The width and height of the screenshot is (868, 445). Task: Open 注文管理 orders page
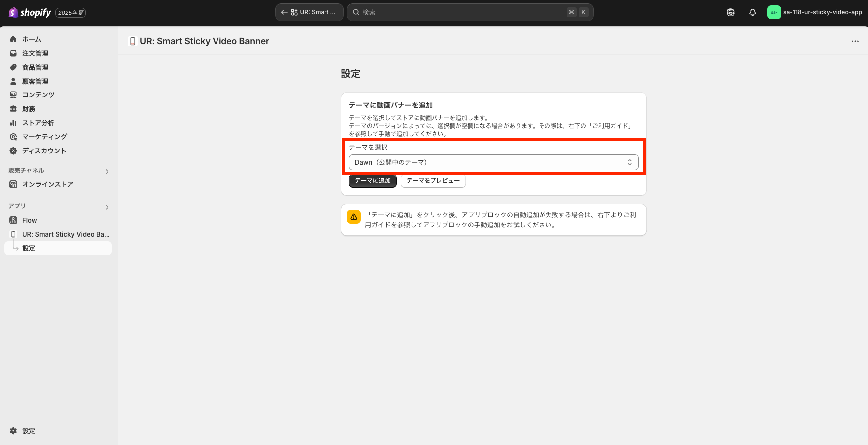pyautogui.click(x=35, y=53)
